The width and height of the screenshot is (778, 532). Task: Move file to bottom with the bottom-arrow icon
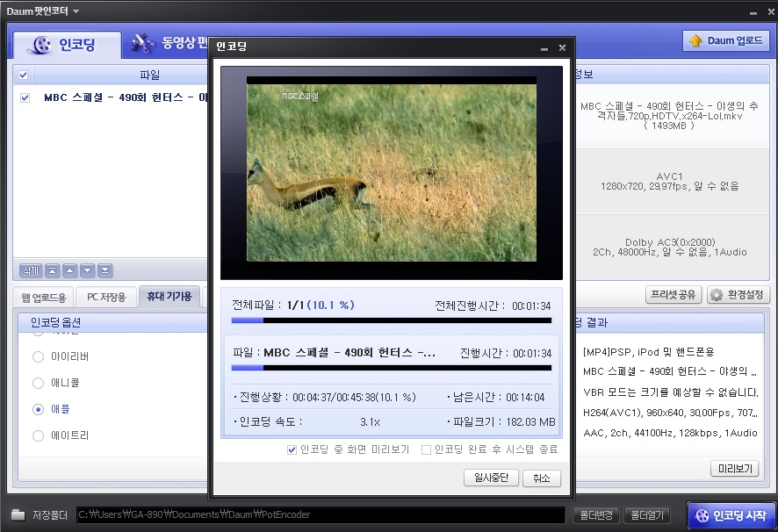(104, 270)
